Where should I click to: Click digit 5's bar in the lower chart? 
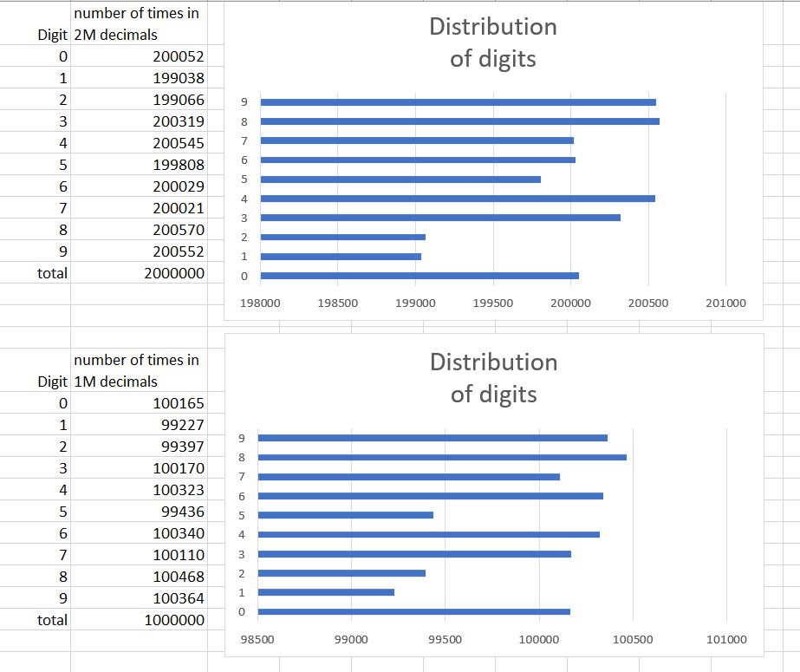pos(346,515)
